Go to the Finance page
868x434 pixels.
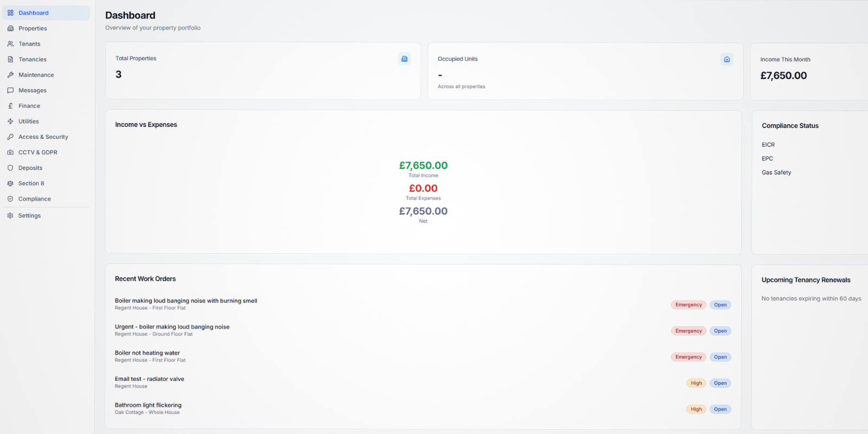[x=47, y=106]
